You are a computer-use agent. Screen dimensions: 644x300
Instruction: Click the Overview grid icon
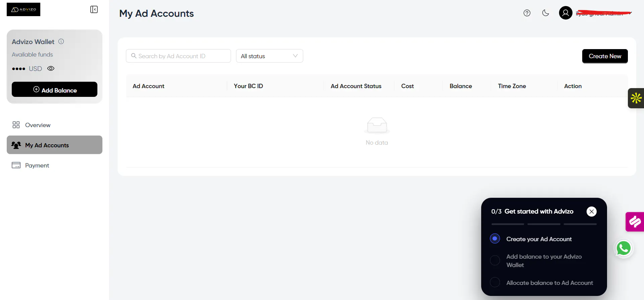(16, 125)
